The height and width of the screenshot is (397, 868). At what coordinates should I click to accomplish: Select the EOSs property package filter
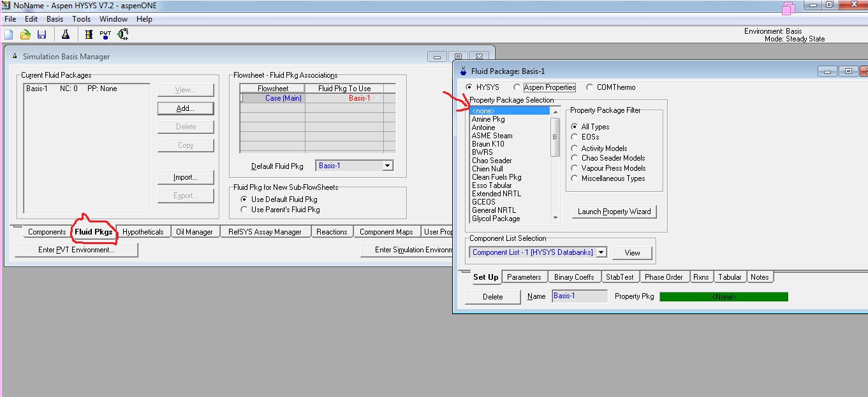point(575,137)
